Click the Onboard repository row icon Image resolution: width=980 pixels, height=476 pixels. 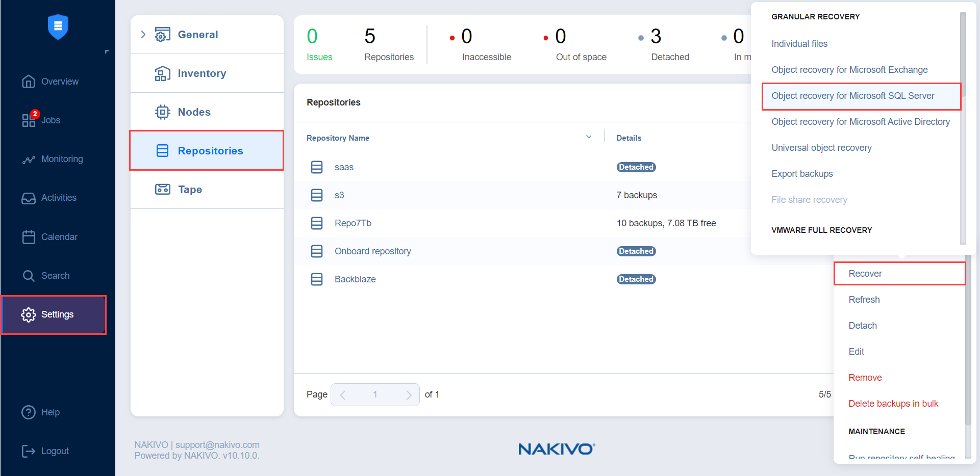pos(317,251)
